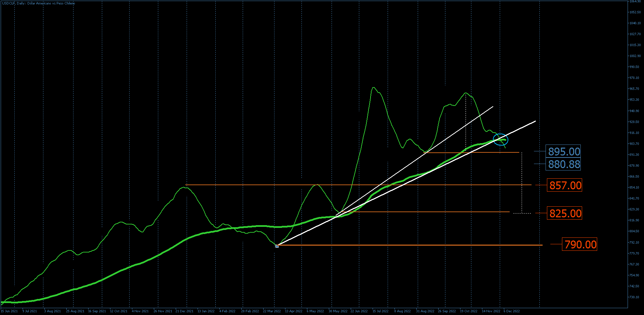
Task: Click the 730.10 price axis value
Action: coord(634,297)
